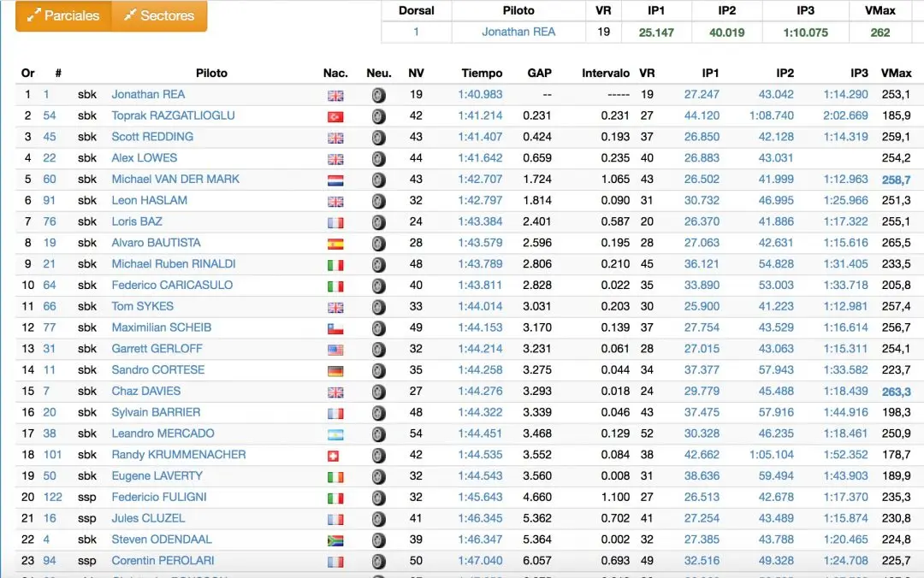
Task: Click the GAP column header
Action: pos(539,73)
